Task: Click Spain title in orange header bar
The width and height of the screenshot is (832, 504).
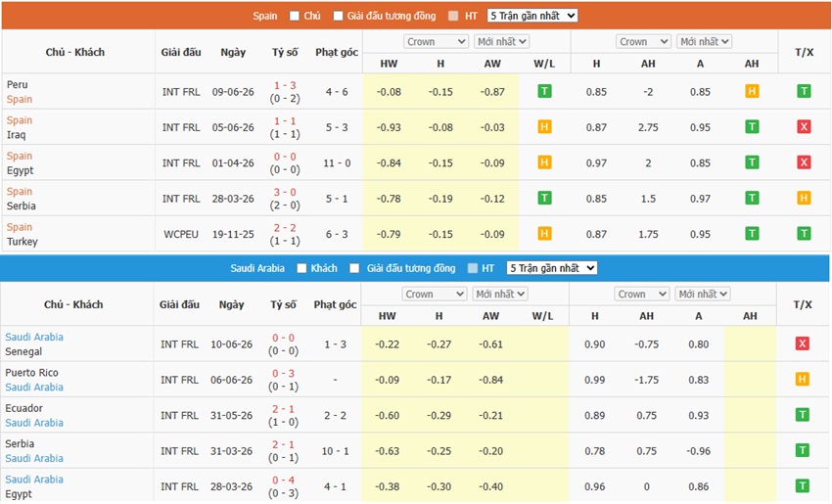Action: 265,16
